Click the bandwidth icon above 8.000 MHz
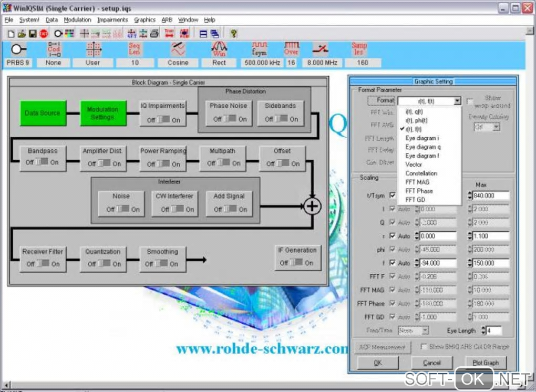This screenshot has height=392, width=536. click(321, 49)
